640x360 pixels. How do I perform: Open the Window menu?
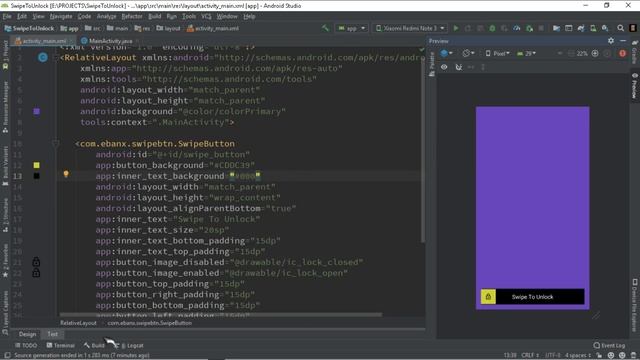coord(227,16)
